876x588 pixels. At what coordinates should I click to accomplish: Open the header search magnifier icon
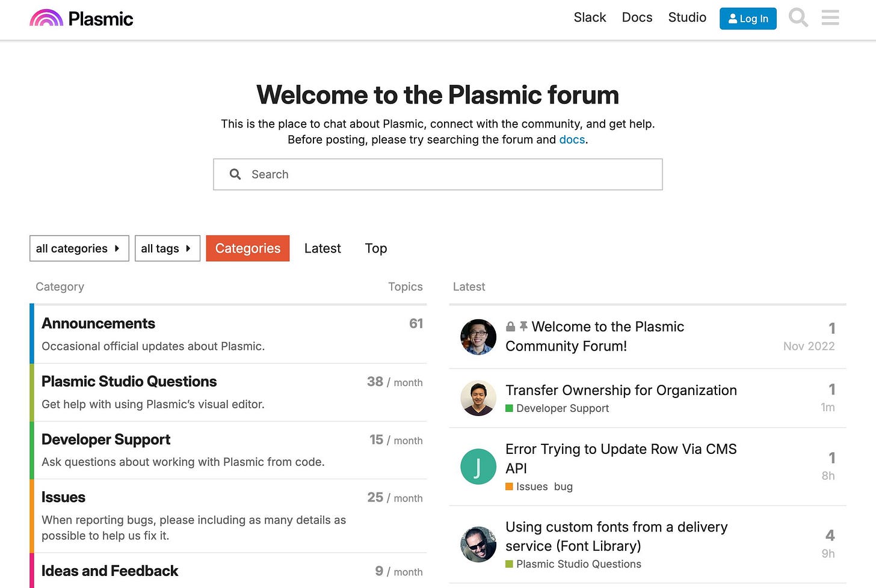(x=798, y=18)
